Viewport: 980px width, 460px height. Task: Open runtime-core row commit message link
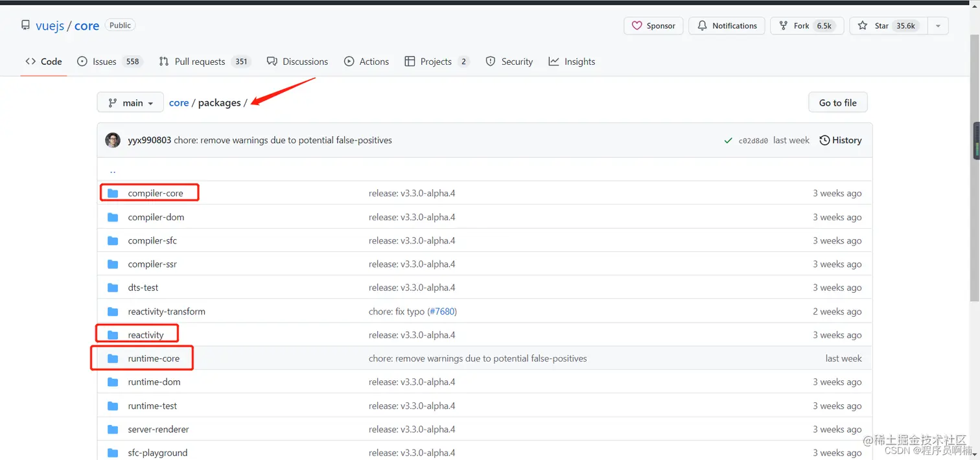478,358
